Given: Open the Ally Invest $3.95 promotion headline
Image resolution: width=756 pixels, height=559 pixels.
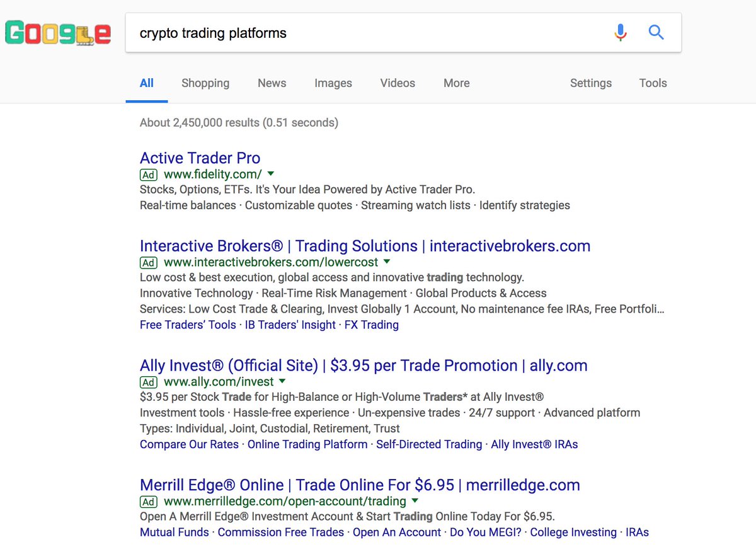Looking at the screenshot, I should [x=364, y=366].
